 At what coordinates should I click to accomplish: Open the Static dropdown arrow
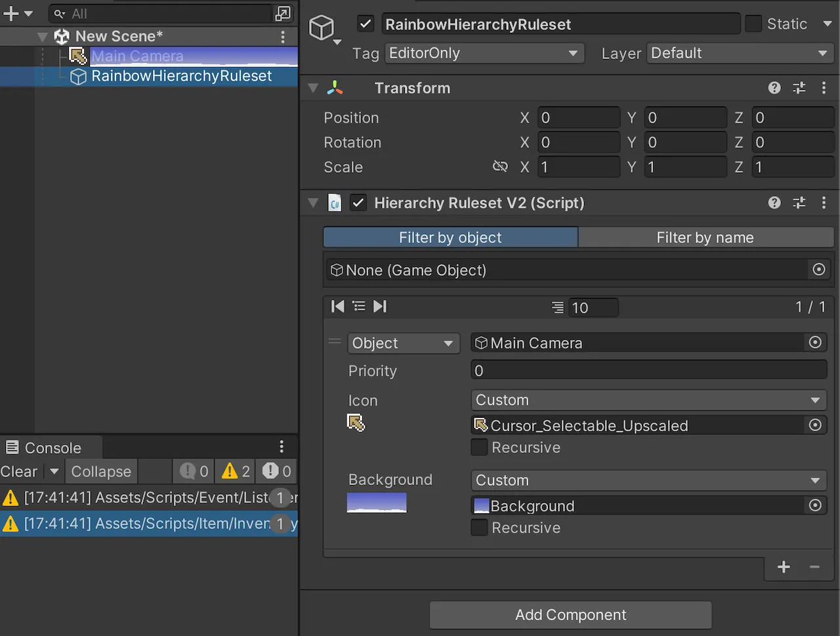click(827, 24)
